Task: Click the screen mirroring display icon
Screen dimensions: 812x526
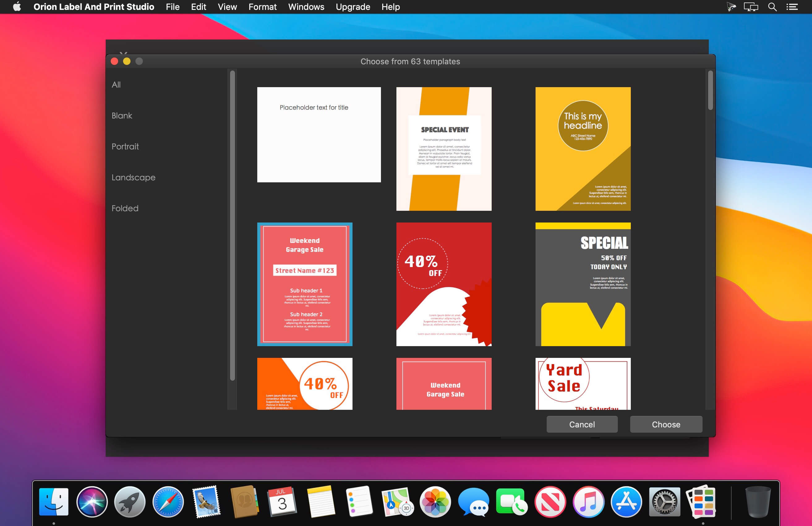Action: [751, 7]
